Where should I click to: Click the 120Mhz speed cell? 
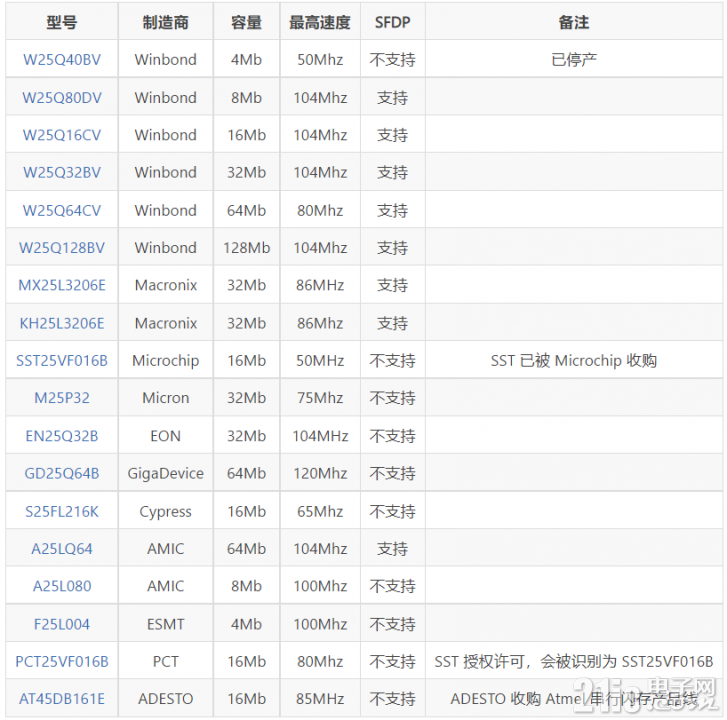coord(320,473)
